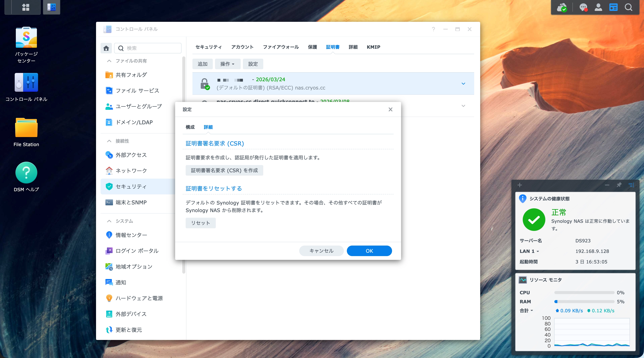Expand the nas.cryos.cc certificate details chevron
Image resolution: width=644 pixels, height=358 pixels.
[x=463, y=84]
